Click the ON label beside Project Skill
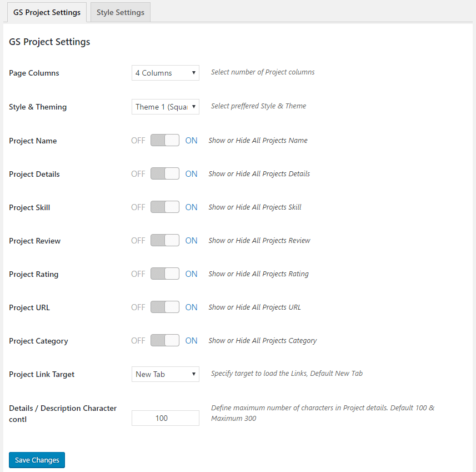 [191, 207]
